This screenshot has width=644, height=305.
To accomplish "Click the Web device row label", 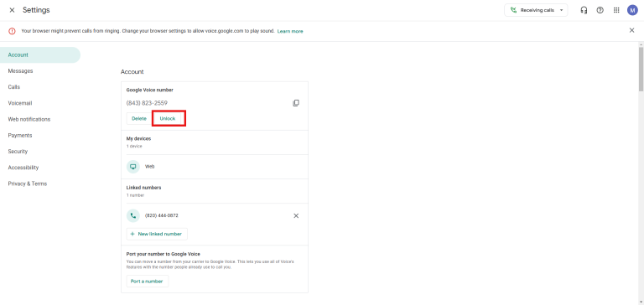I will point(149,167).
